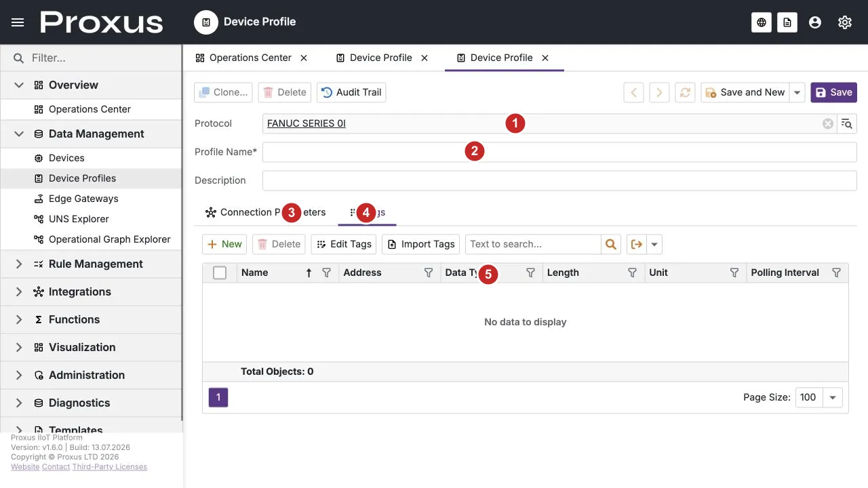Viewport: 868px width, 488px height.
Task: Expand the Functions section
Action: [19, 319]
